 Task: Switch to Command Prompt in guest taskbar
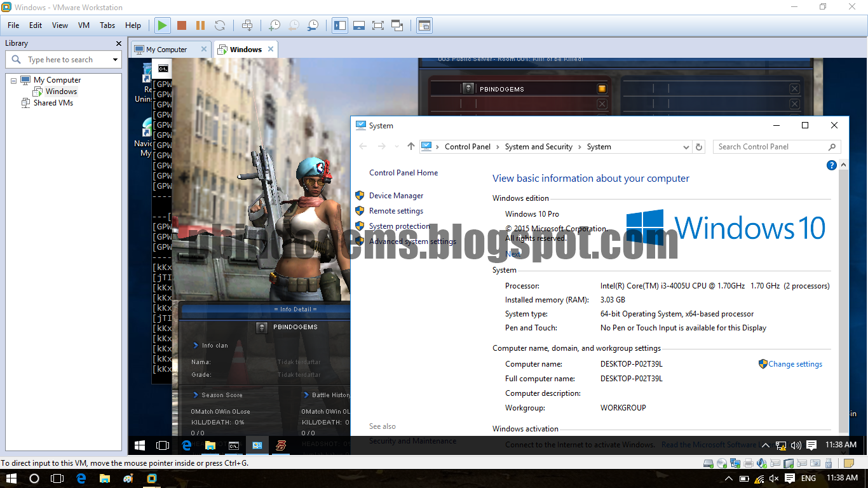234,445
